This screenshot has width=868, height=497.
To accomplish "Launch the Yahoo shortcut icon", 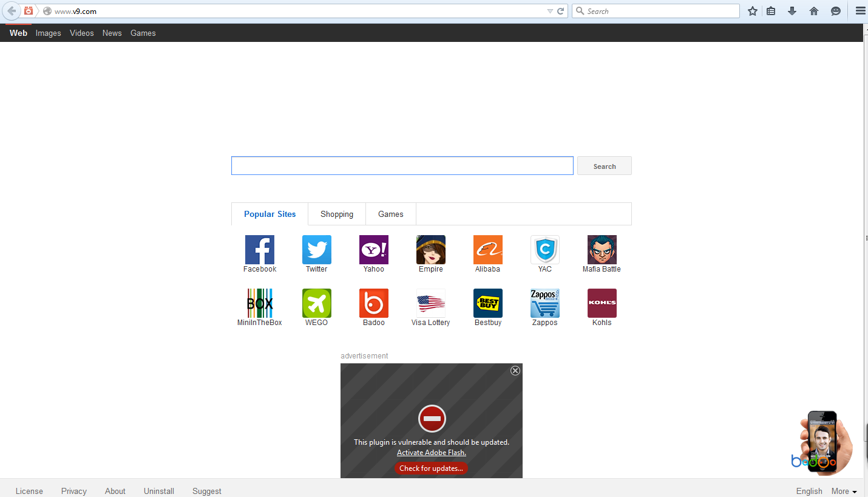I will pyautogui.click(x=374, y=250).
